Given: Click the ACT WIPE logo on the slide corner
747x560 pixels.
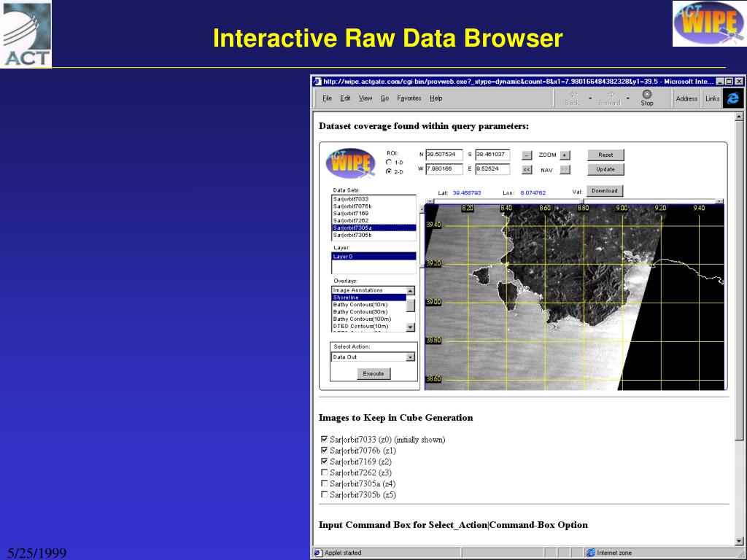Looking at the screenshot, I should coord(709,23).
